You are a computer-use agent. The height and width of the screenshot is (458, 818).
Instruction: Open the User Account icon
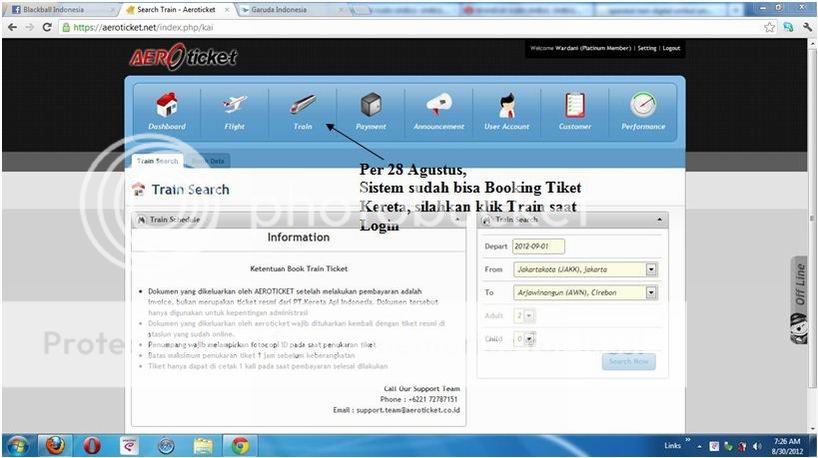pyautogui.click(x=507, y=105)
